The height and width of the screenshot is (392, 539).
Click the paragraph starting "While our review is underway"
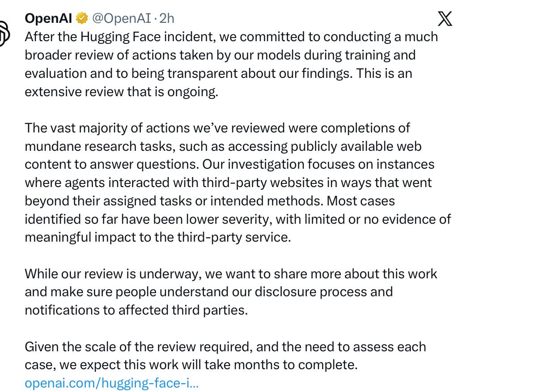tap(231, 292)
